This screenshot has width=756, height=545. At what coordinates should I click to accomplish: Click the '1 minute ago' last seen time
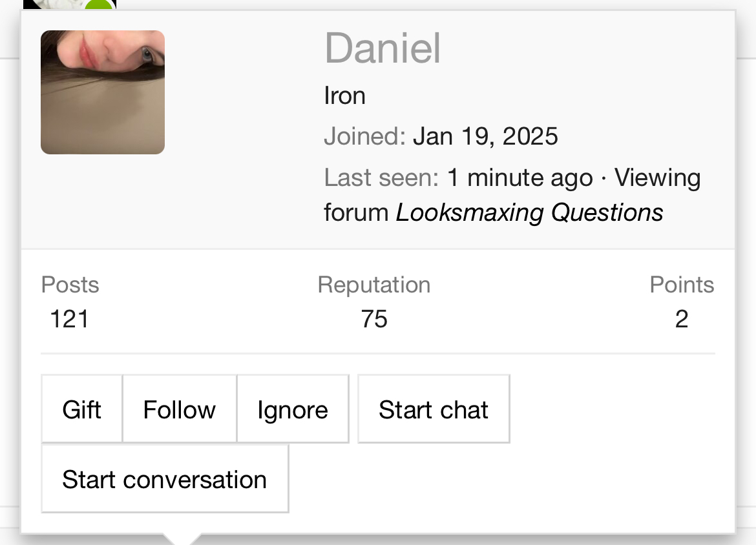click(x=520, y=178)
